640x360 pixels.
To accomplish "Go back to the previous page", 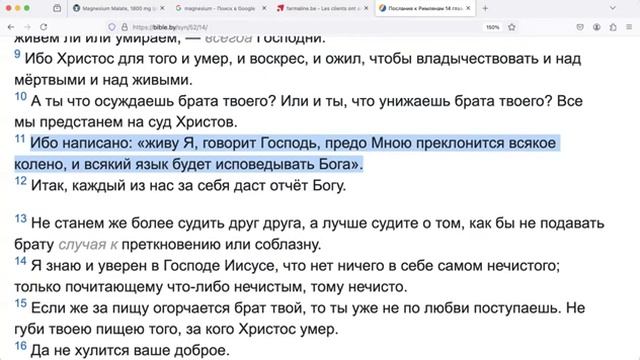I will 11,27.
